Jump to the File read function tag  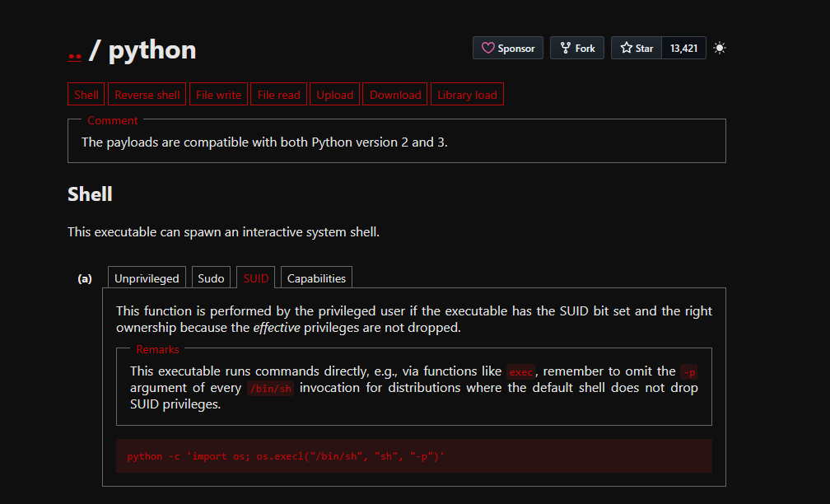tap(278, 94)
